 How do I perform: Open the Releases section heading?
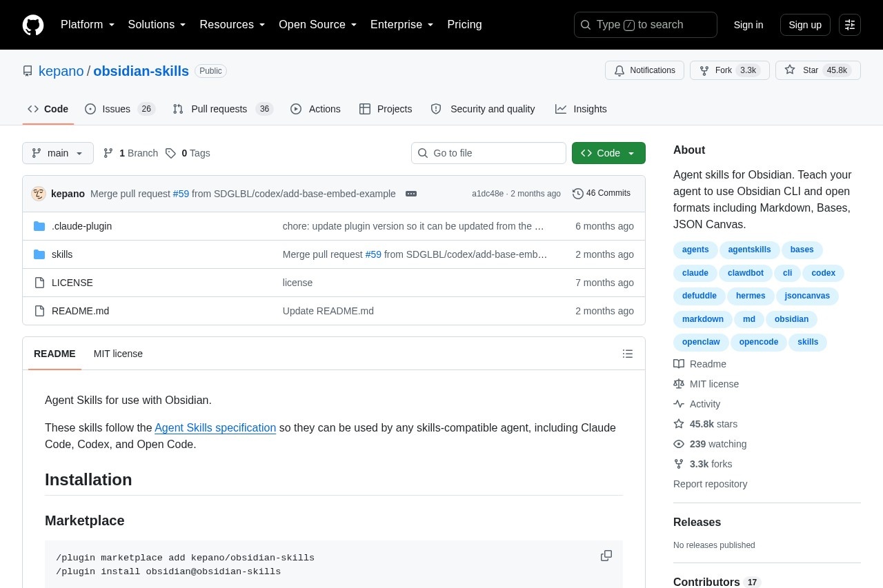pos(697,523)
